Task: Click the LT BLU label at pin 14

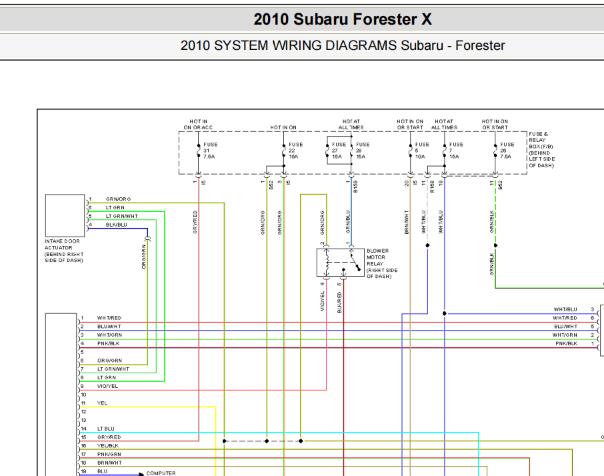Action: point(106,429)
